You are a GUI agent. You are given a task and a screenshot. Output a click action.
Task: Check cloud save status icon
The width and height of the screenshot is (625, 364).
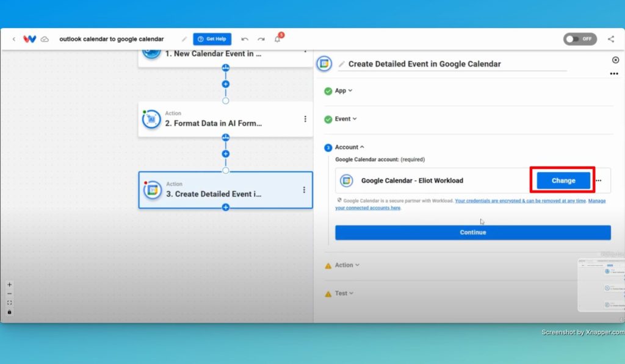tap(45, 39)
